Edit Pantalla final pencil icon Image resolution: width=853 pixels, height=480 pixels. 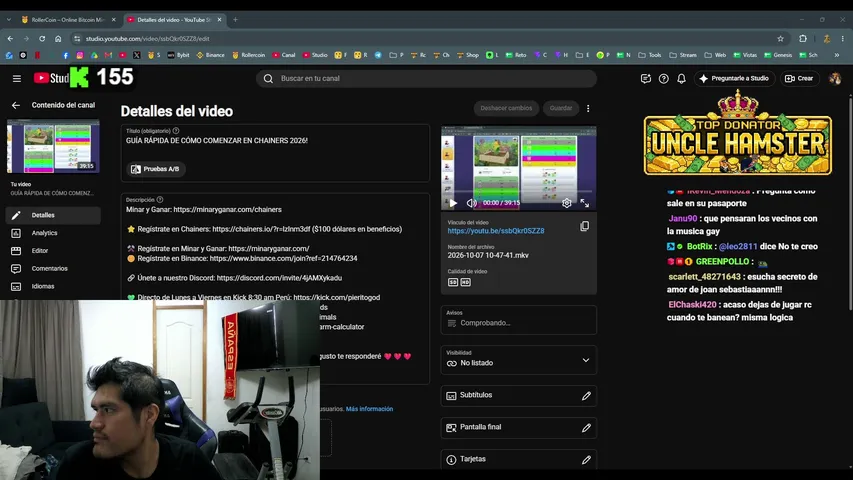pyautogui.click(x=586, y=428)
